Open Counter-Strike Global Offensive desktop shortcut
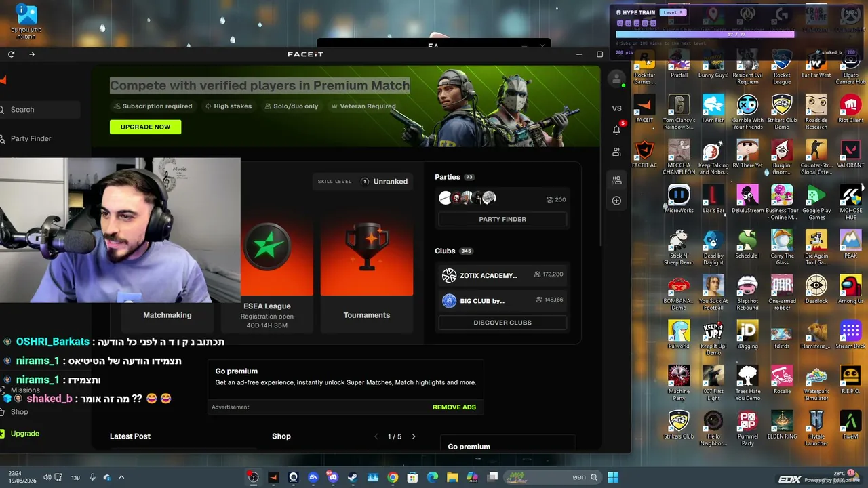Viewport: 868px width, 488px height. (816, 157)
